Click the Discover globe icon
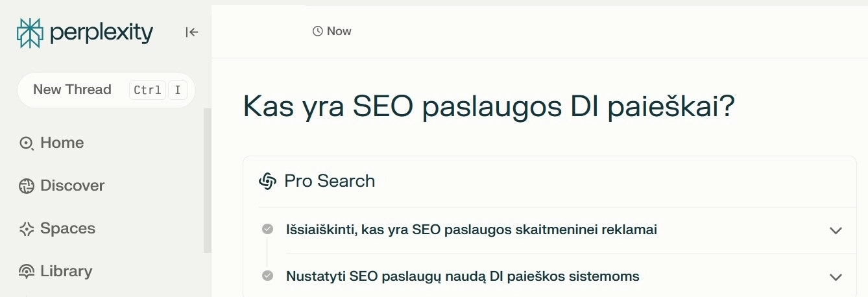Screen dimensions: 868x297 point(27,186)
